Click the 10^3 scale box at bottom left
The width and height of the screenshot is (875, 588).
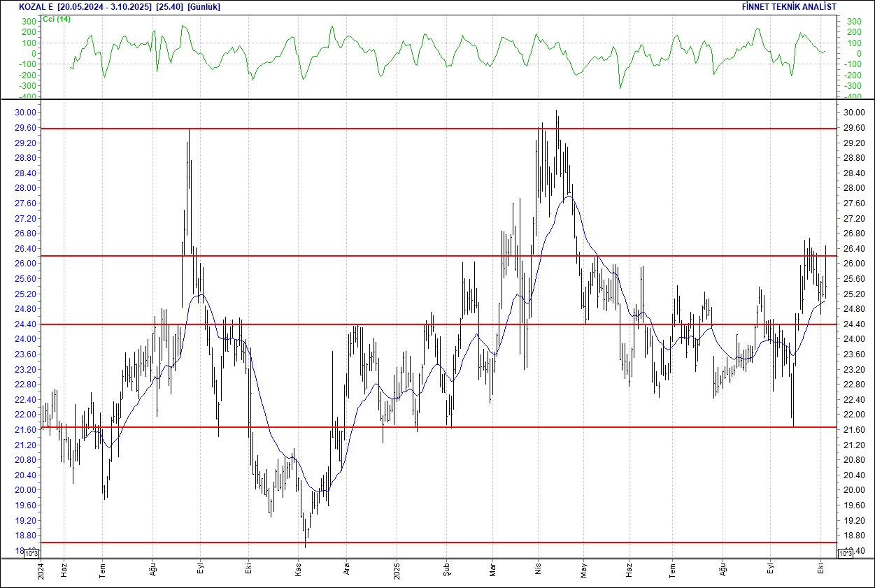[x=33, y=553]
